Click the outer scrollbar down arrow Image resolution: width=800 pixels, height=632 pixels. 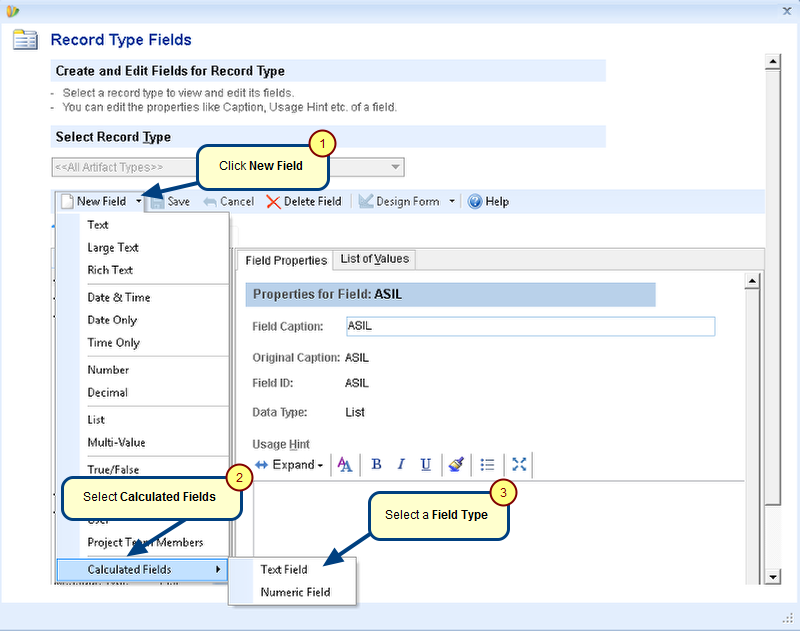point(773,577)
